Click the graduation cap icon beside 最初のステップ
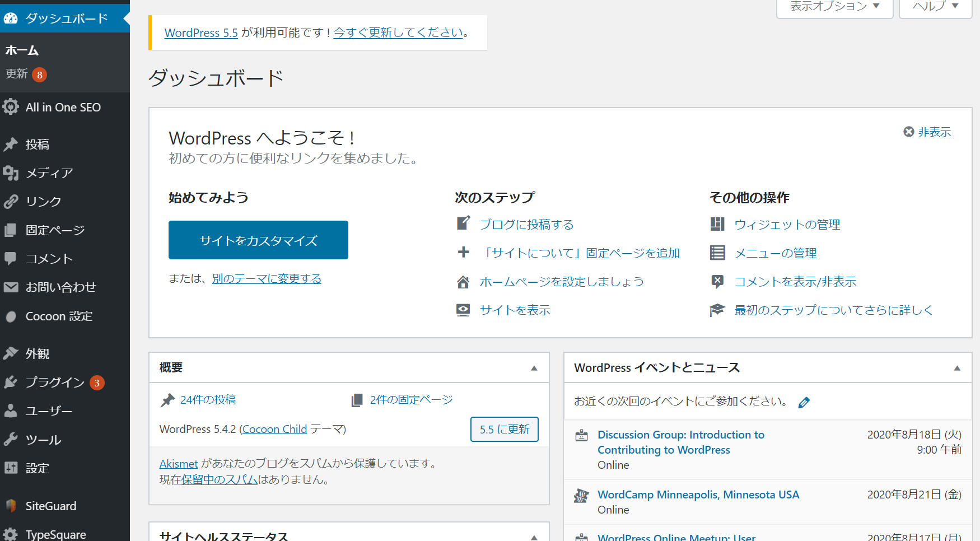Image resolution: width=980 pixels, height=541 pixels. 717,310
